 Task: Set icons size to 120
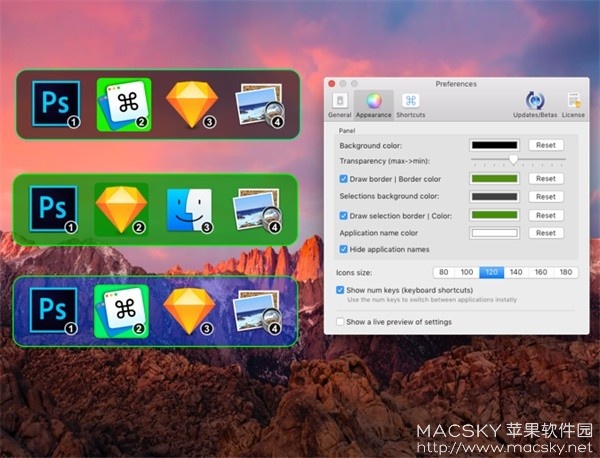pos(491,272)
